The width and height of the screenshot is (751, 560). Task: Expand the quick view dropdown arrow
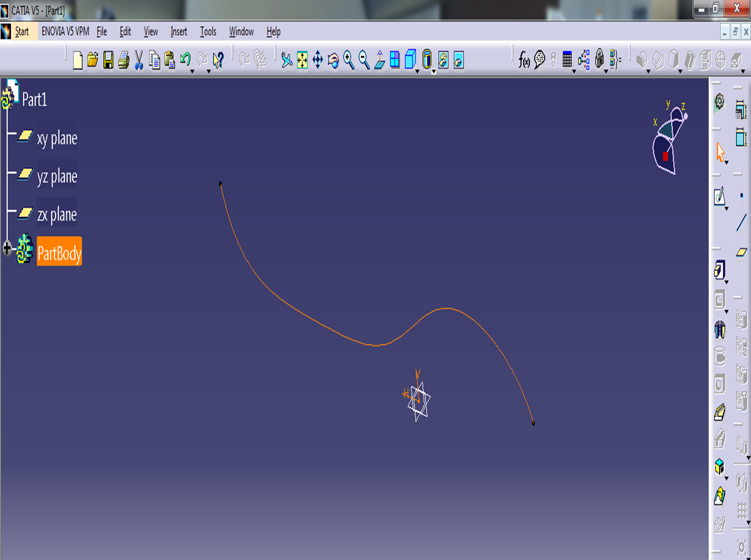417,71
